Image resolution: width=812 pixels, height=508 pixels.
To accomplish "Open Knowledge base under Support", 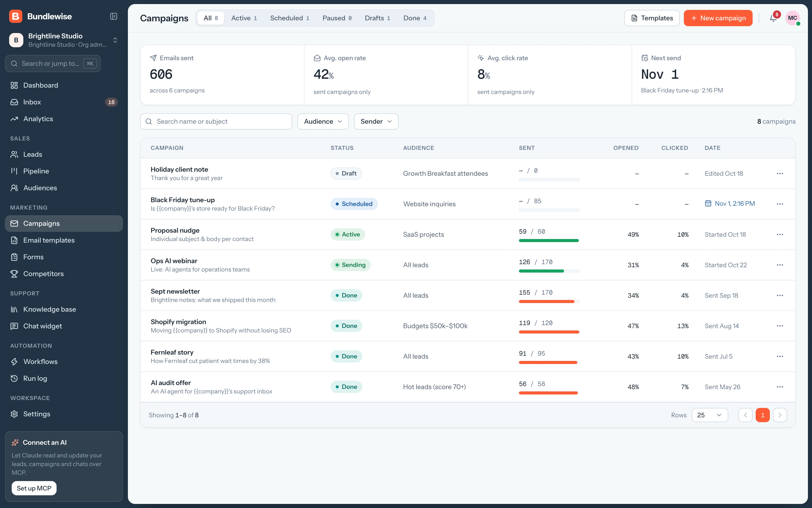I will [x=64, y=309].
